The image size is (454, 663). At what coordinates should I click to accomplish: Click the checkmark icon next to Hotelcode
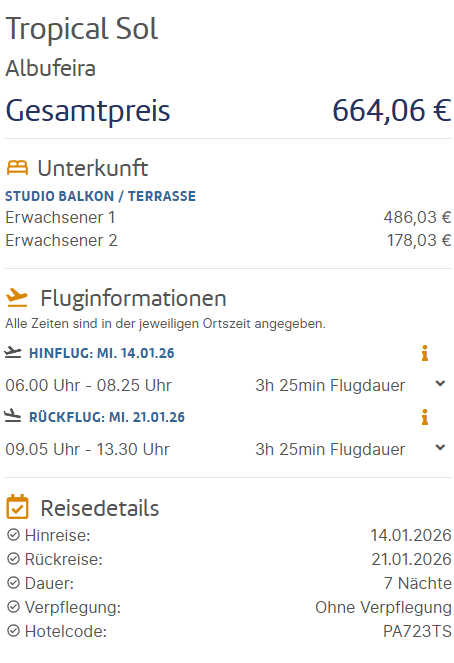click(x=14, y=631)
